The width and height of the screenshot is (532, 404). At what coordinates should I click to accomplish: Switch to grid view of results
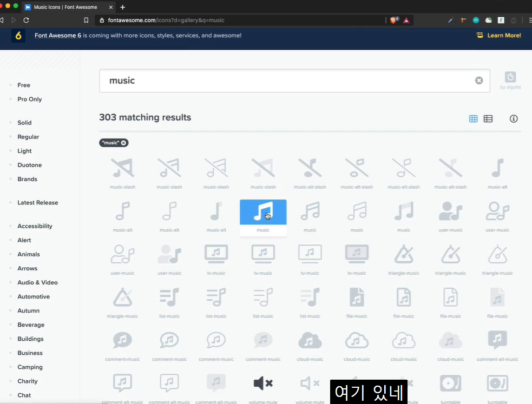click(474, 118)
